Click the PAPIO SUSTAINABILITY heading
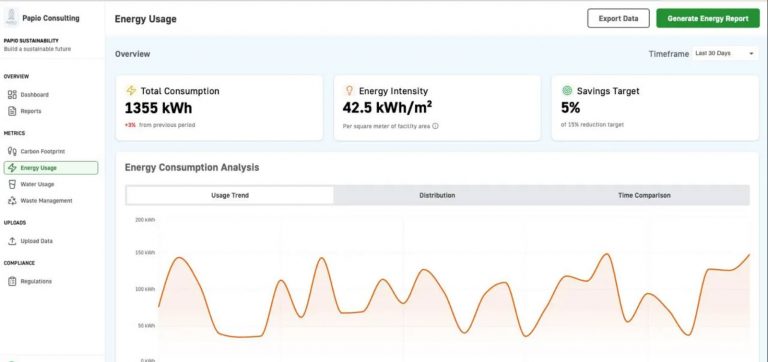This screenshot has height=362, width=768. point(31,41)
